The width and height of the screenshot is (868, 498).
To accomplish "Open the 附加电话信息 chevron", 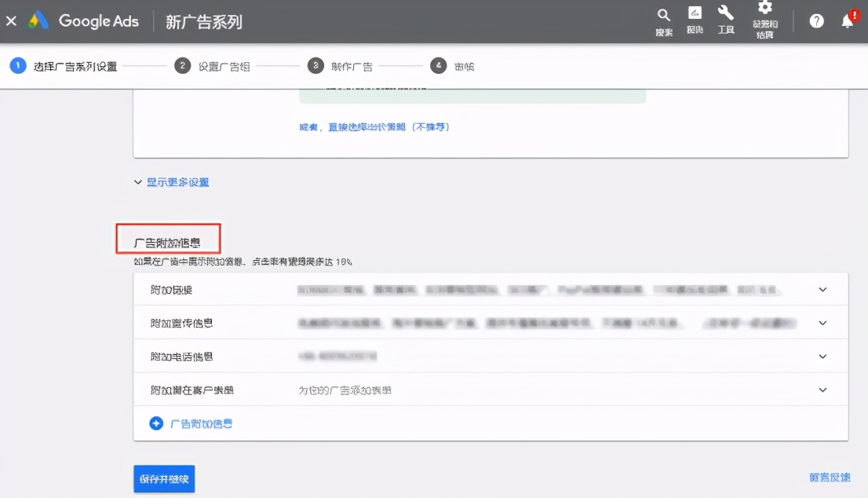I will (822, 355).
